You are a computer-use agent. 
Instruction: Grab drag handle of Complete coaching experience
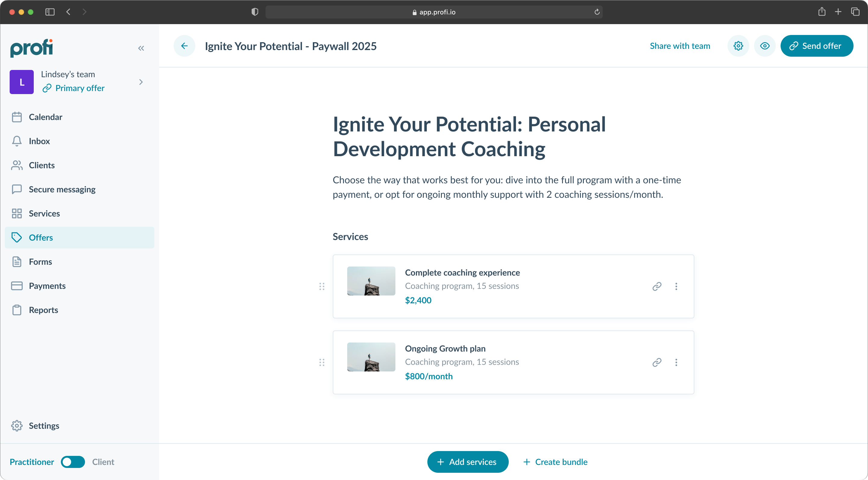tap(322, 286)
